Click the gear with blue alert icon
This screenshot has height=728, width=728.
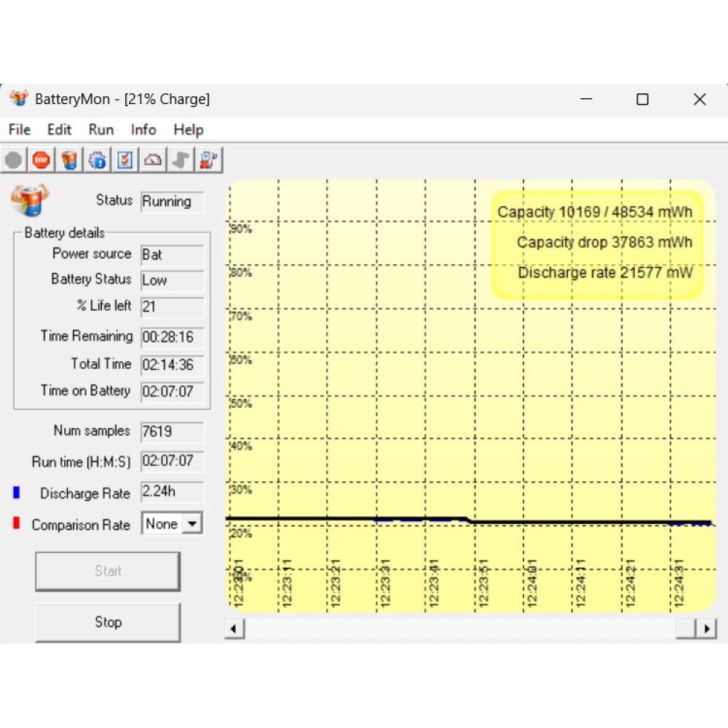(x=98, y=160)
